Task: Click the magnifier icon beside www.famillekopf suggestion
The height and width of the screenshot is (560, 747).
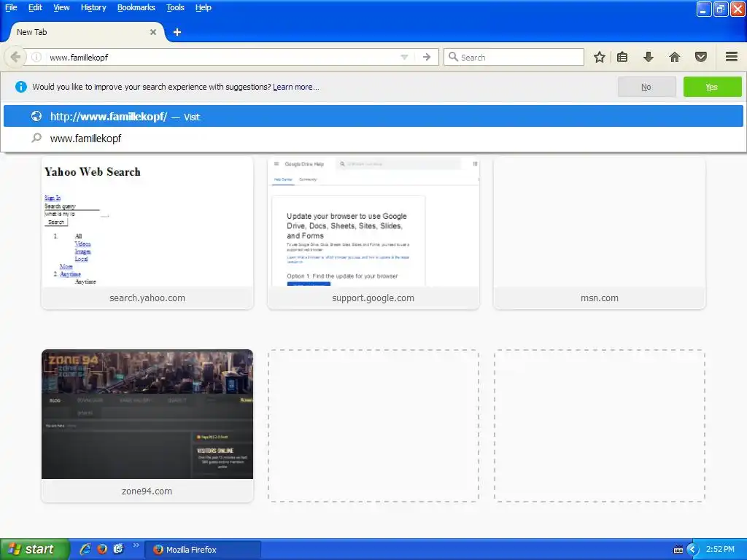Action: click(x=36, y=138)
